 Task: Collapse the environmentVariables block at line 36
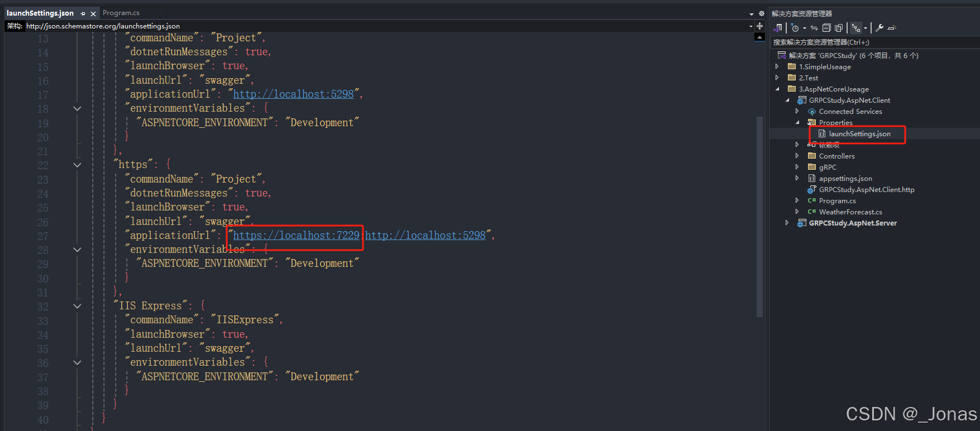[77, 362]
